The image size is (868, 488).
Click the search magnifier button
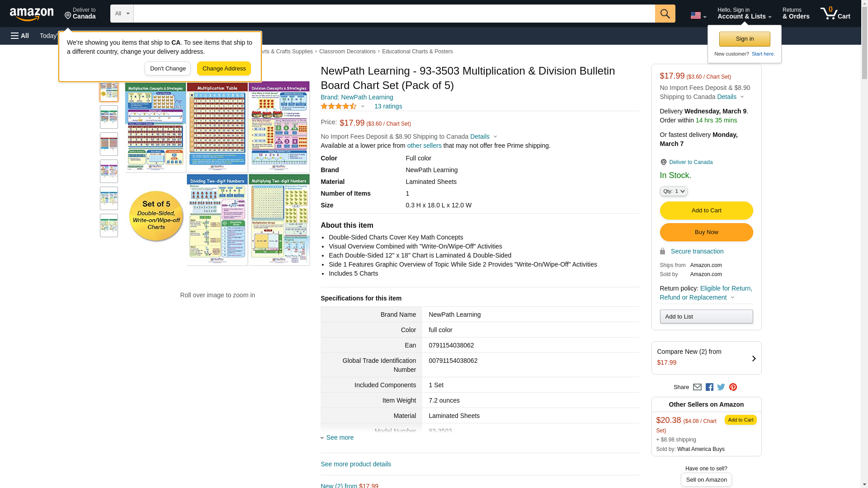tap(665, 14)
